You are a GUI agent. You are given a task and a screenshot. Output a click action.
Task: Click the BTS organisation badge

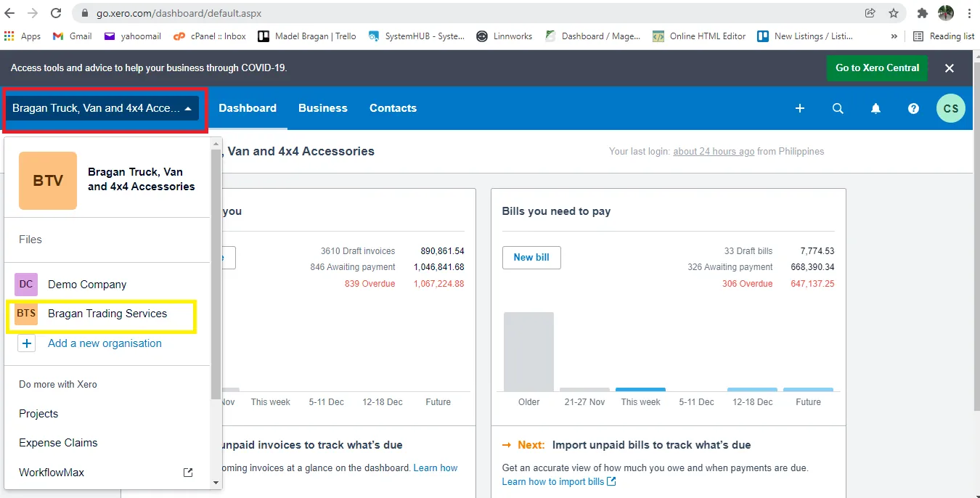click(26, 314)
